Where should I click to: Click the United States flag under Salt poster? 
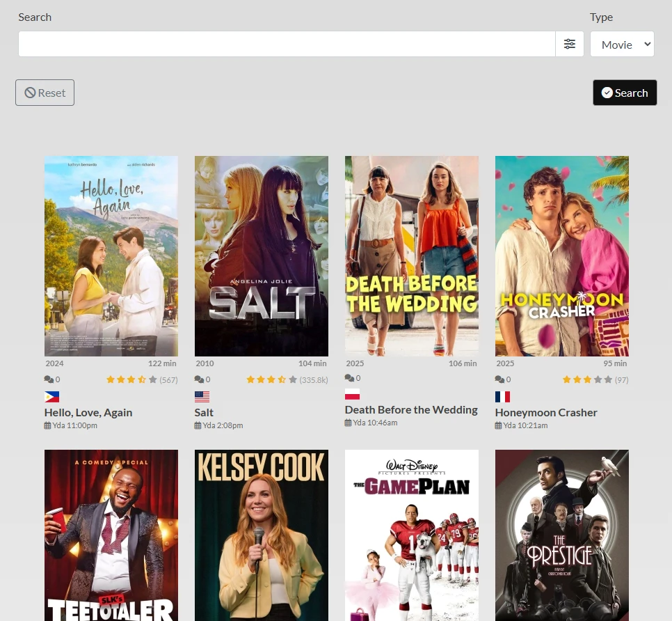click(x=202, y=397)
